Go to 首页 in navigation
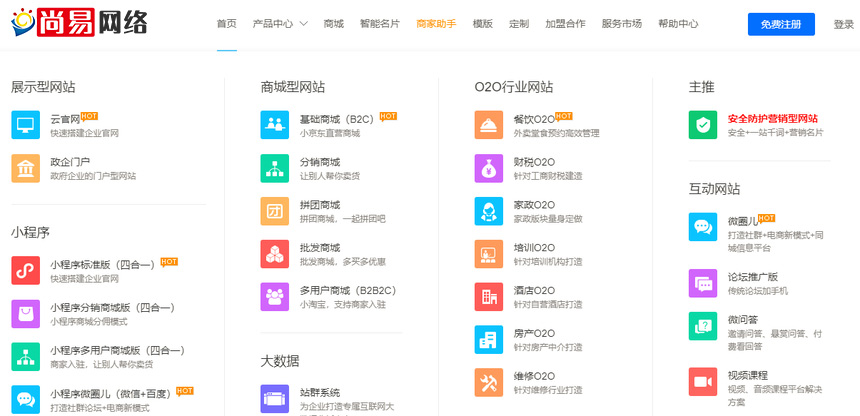 227,24
